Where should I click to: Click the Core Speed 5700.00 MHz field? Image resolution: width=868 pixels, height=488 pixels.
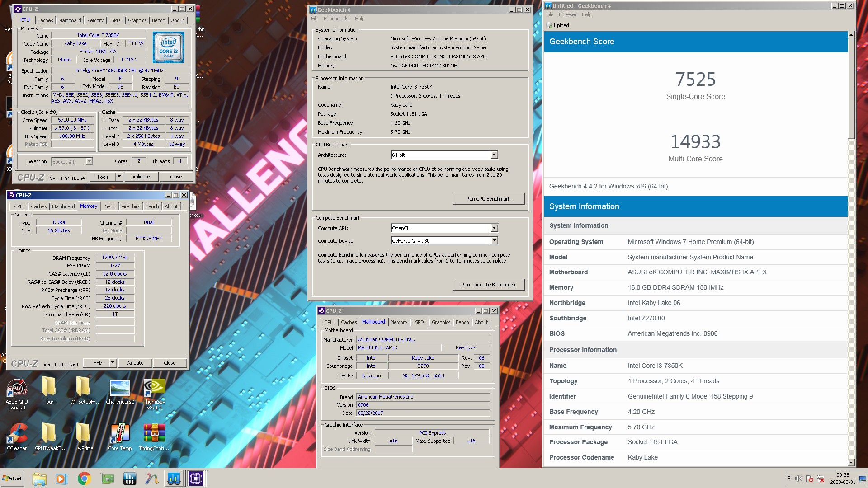click(72, 120)
